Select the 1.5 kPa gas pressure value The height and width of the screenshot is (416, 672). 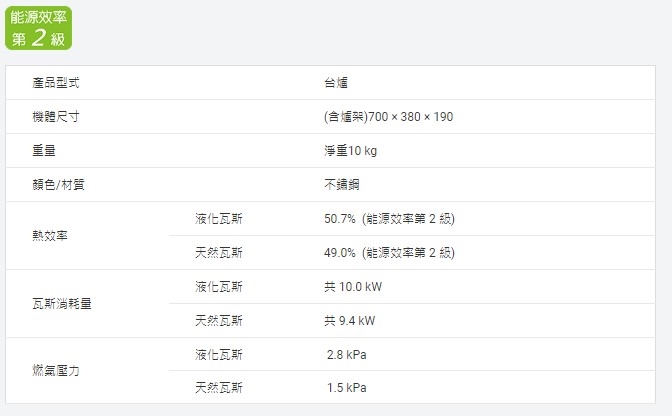(348, 388)
